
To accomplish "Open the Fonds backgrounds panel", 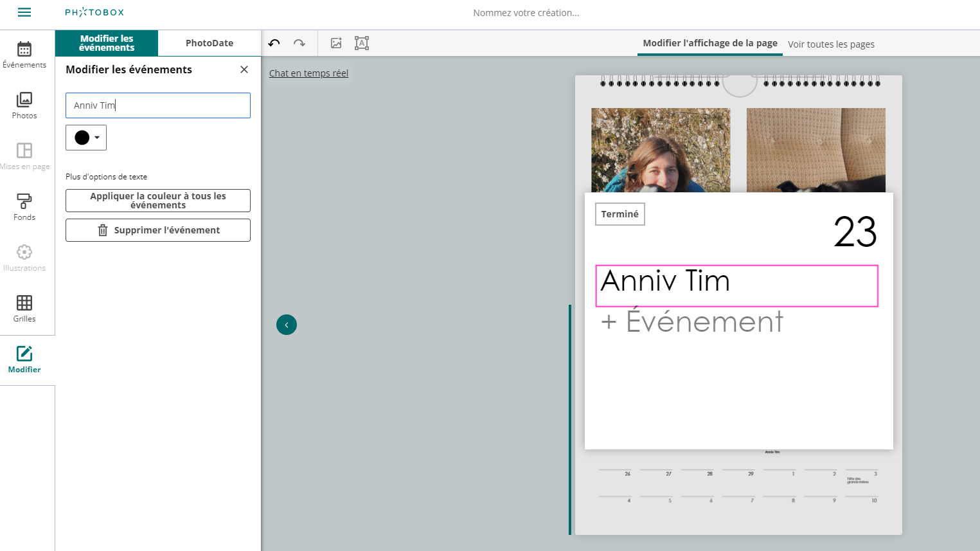I will 24,207.
